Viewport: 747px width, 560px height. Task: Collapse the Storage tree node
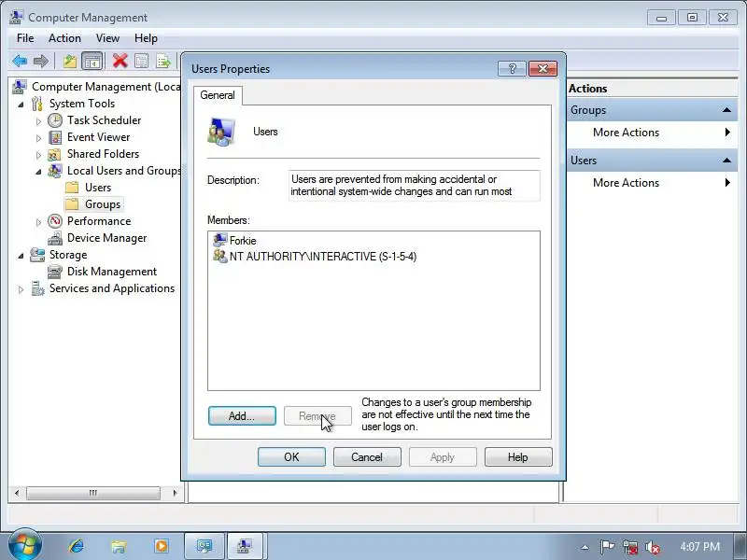pyautogui.click(x=21, y=256)
